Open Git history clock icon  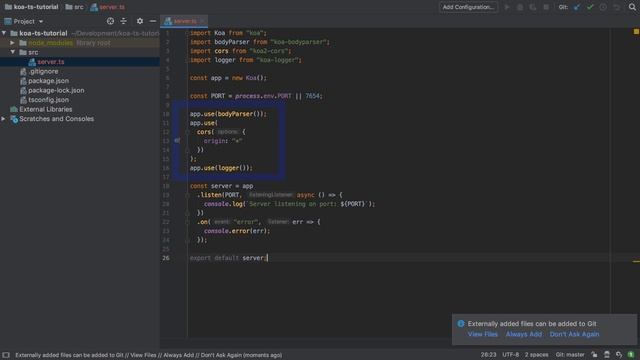[x=603, y=7]
